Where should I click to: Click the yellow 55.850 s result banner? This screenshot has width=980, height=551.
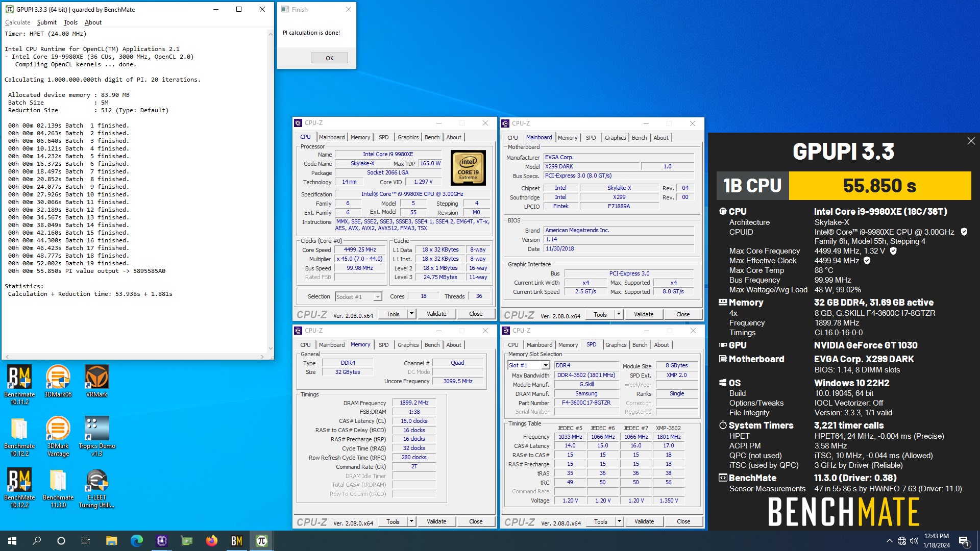pos(879,186)
